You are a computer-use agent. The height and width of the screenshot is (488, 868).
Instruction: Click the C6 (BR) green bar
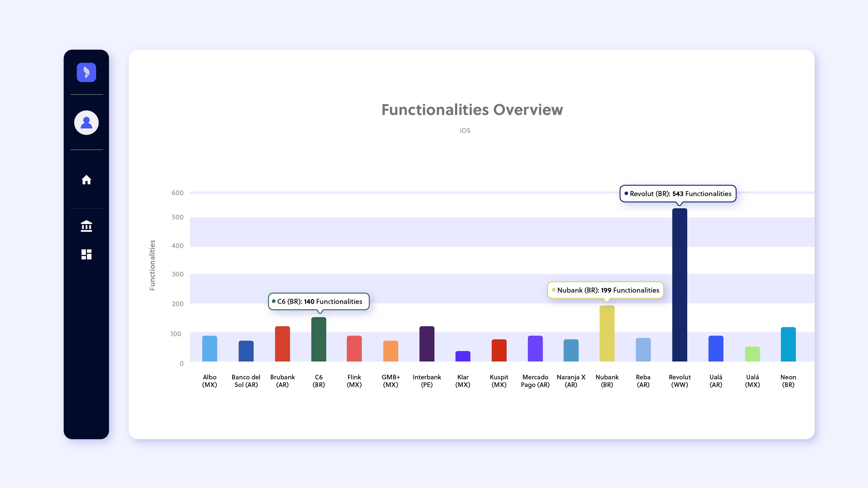tap(318, 339)
